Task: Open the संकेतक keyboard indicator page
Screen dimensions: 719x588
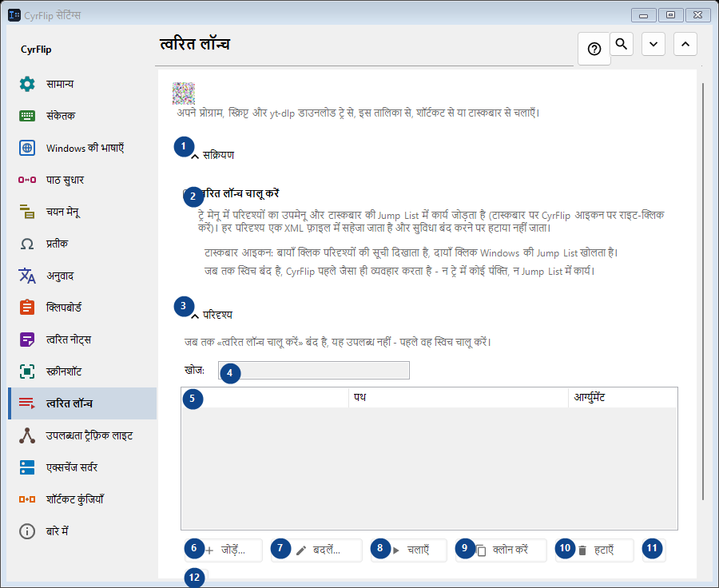Action: pos(82,116)
